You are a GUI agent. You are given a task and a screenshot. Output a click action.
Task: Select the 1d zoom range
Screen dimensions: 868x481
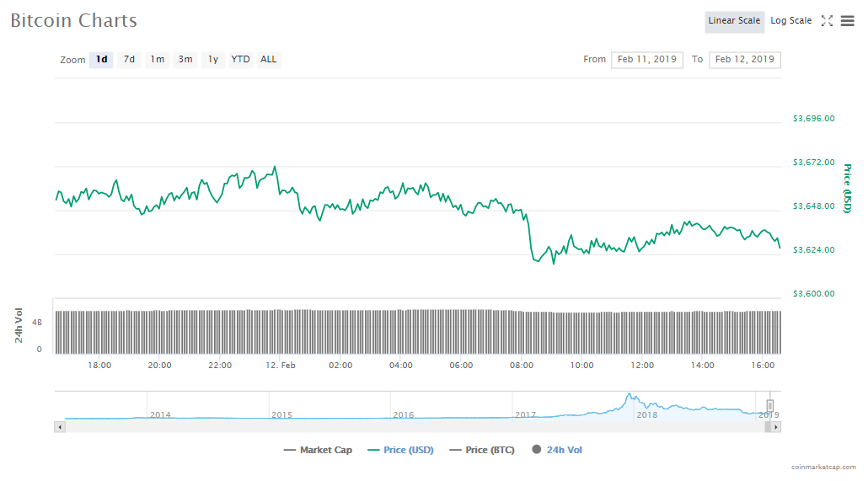tap(101, 60)
